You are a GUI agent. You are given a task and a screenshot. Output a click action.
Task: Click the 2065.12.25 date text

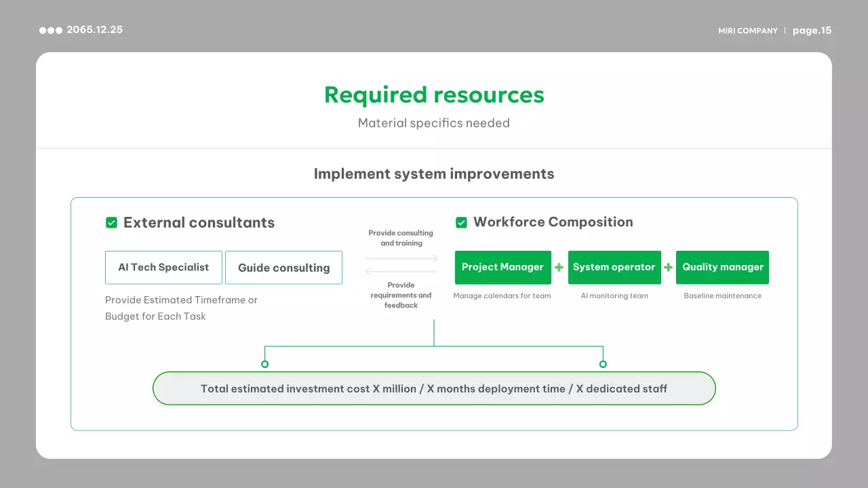pos(94,30)
